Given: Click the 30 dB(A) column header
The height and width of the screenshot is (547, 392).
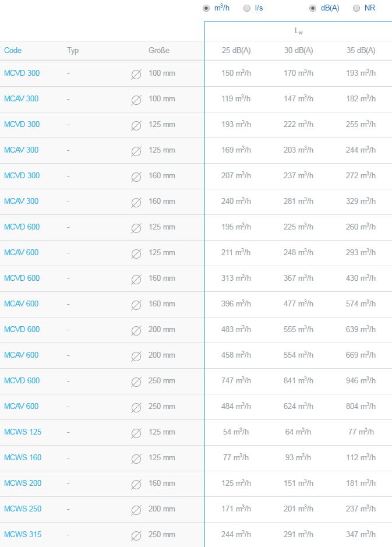Looking at the screenshot, I should (299, 50).
